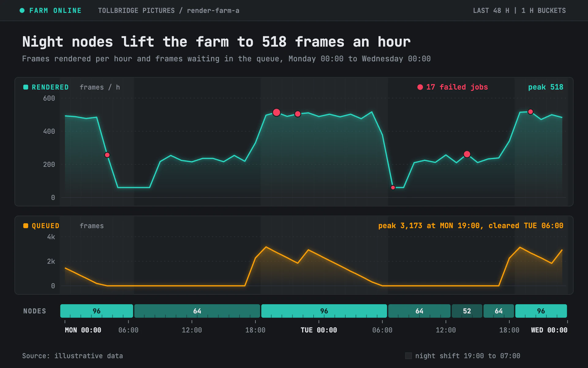Click the 4k tick on the queued axis
Screen dimensions: 588x368
pyautogui.click(x=51, y=237)
